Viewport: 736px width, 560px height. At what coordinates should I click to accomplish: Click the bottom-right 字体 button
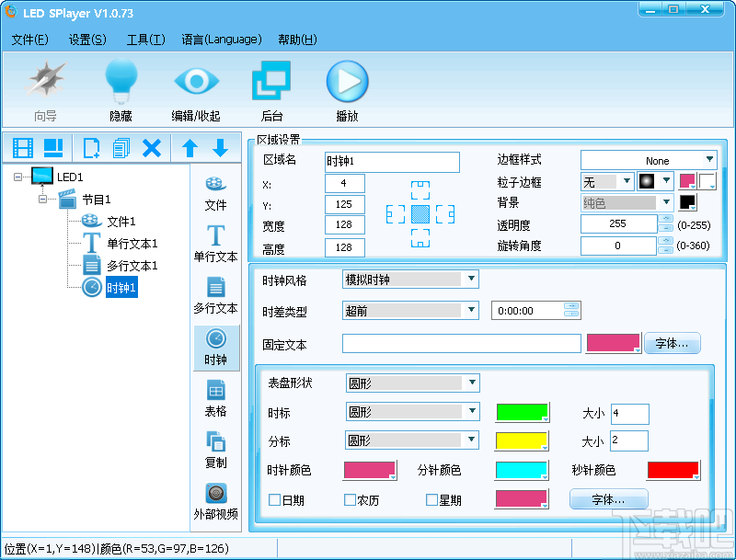coord(608,499)
